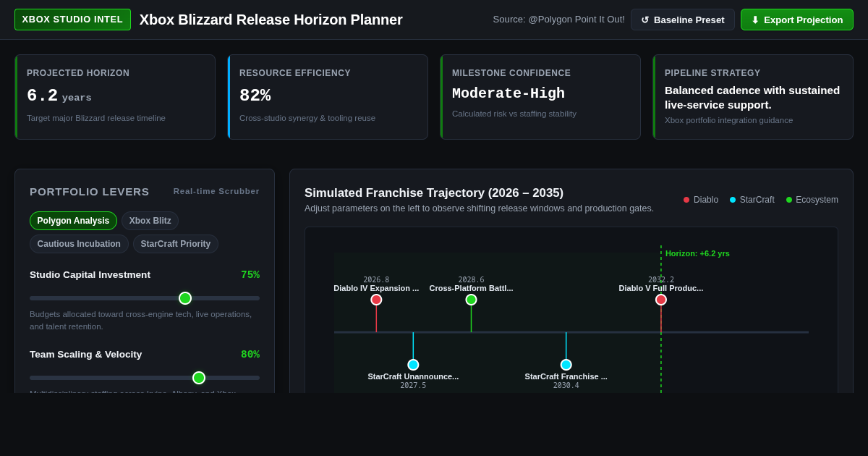Click the Horizon: +6.2 yrs label
This screenshot has height=456, width=868.
[697, 253]
